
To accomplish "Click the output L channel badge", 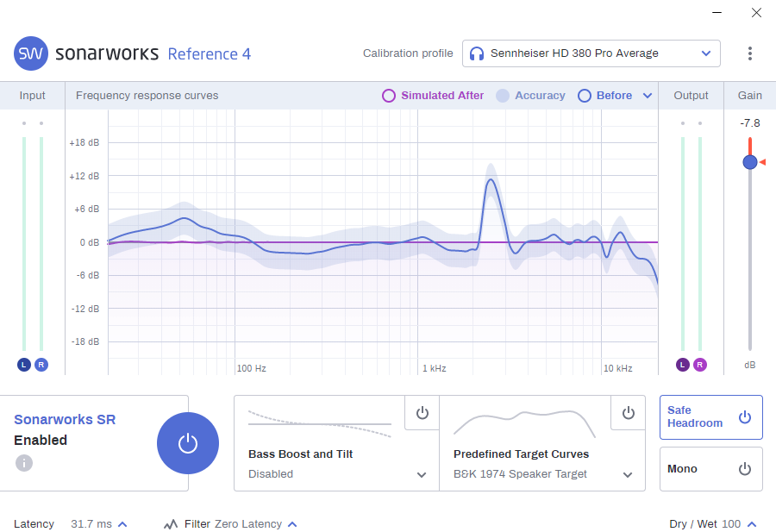I will (x=683, y=365).
